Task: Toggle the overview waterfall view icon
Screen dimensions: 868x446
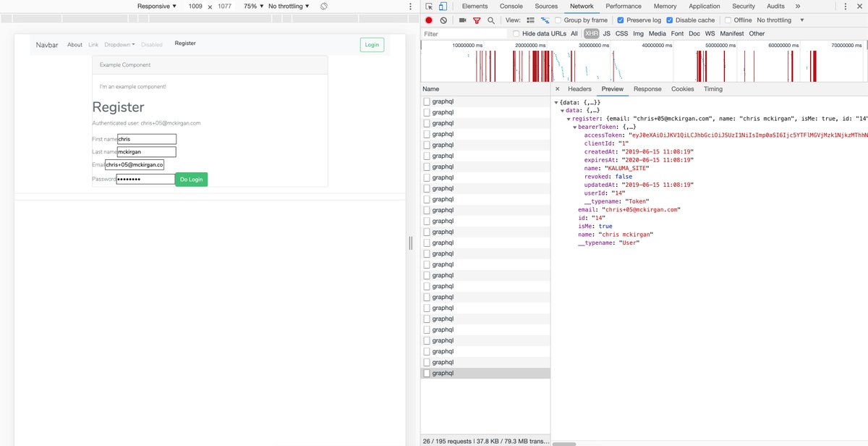Action: click(545, 20)
